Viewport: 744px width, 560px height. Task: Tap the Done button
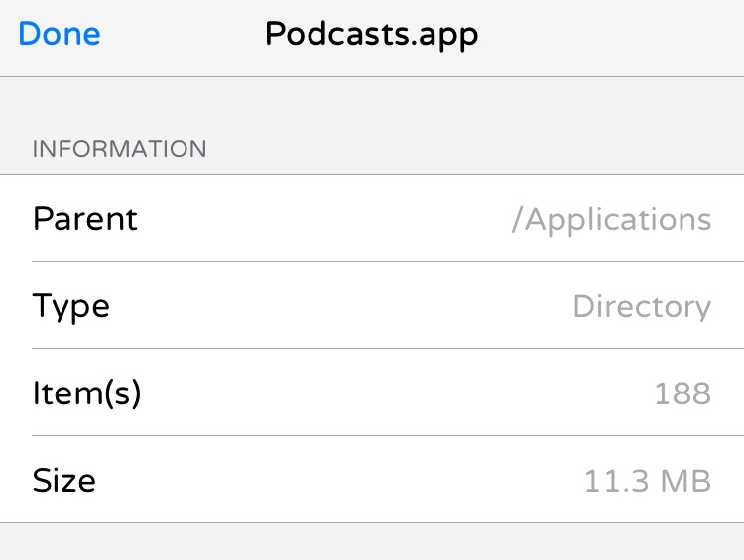[x=60, y=33]
